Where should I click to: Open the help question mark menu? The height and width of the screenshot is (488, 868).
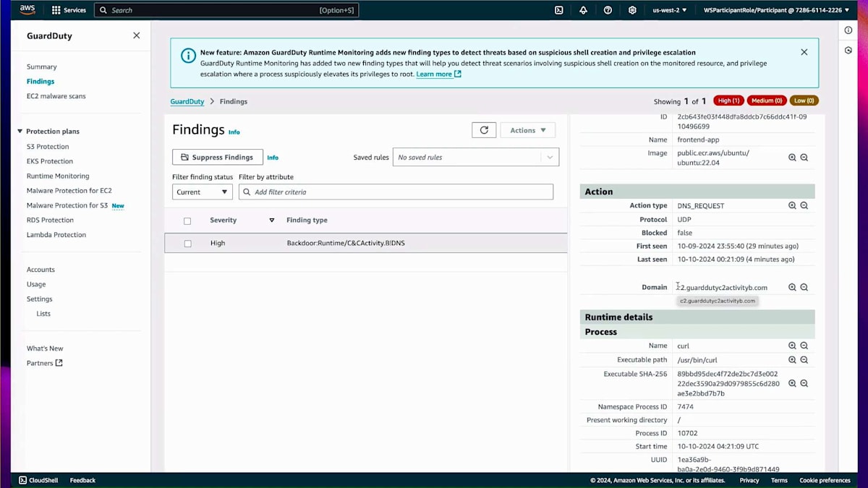click(x=608, y=10)
